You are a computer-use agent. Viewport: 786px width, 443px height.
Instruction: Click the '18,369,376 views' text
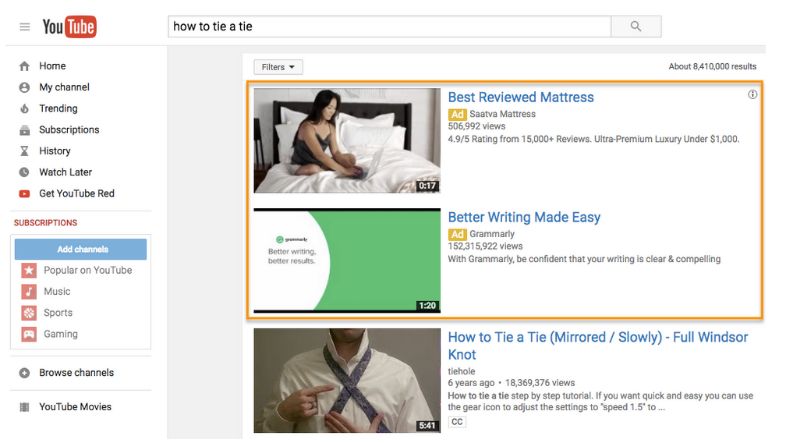point(540,383)
